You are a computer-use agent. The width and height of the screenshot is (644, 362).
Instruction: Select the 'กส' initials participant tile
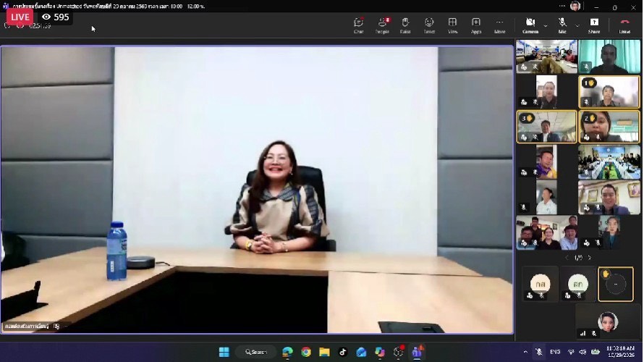(540, 284)
